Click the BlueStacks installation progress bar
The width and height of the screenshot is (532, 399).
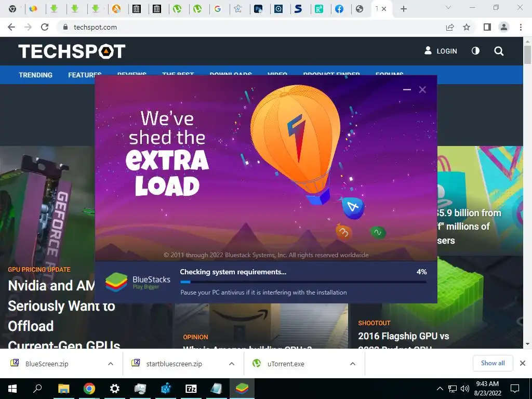point(303,282)
